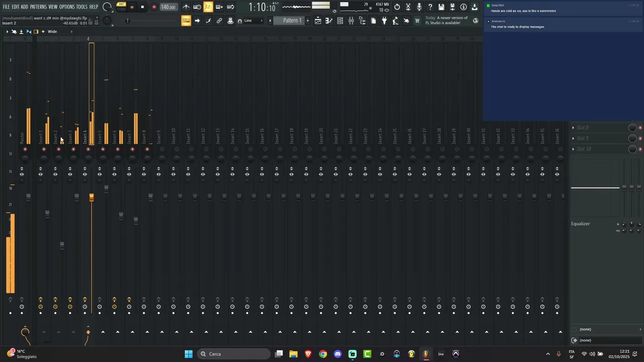
Task: Open the help question mark icon
Action: click(x=430, y=7)
